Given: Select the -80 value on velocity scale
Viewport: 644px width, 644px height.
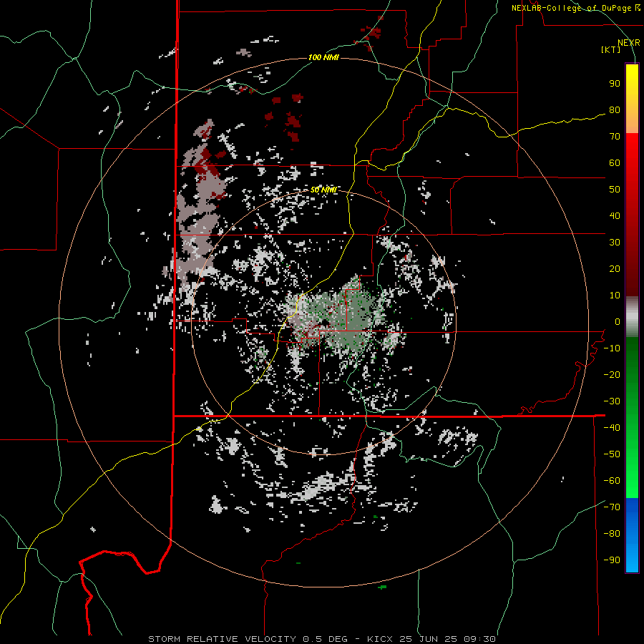Looking at the screenshot, I should [x=612, y=534].
